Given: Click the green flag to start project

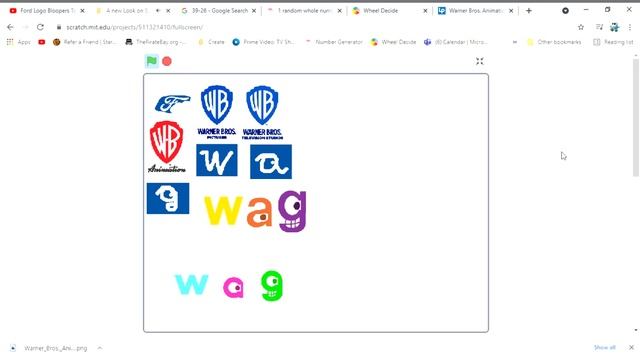Looking at the screenshot, I should click(151, 61).
